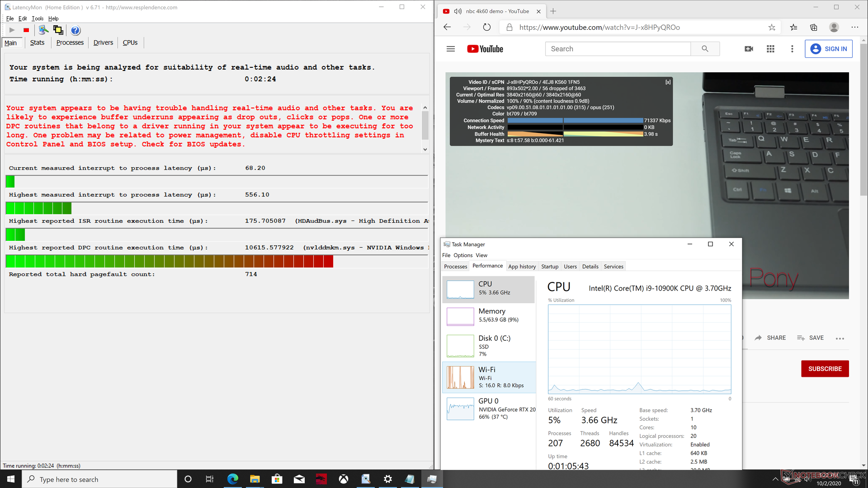Mute the nbc 4k60 demo tab speaker
The width and height of the screenshot is (868, 488).
tap(458, 11)
